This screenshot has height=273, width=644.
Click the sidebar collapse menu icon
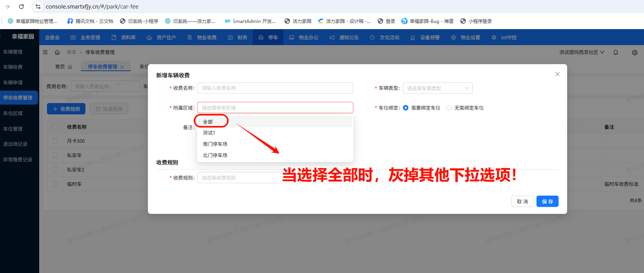45,52
